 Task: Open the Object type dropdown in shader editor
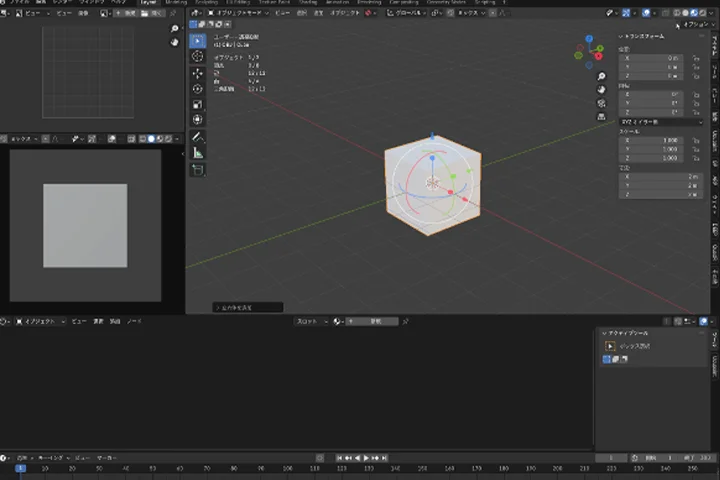(x=40, y=322)
